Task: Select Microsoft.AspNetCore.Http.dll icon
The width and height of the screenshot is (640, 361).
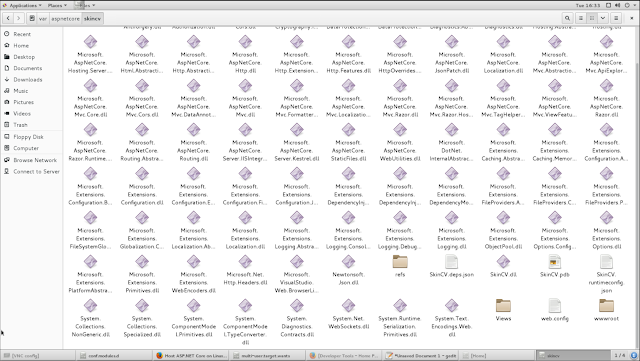Action: (x=245, y=42)
